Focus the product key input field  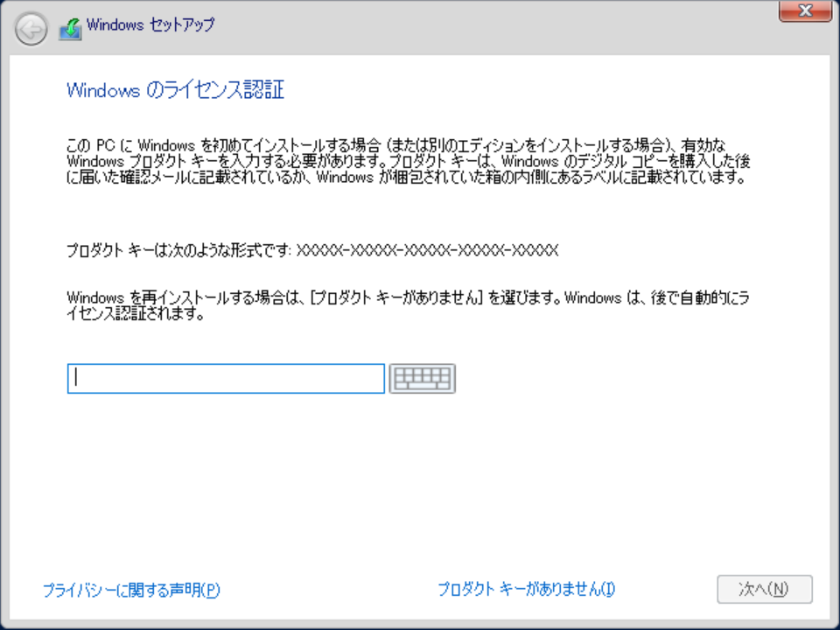(x=226, y=378)
